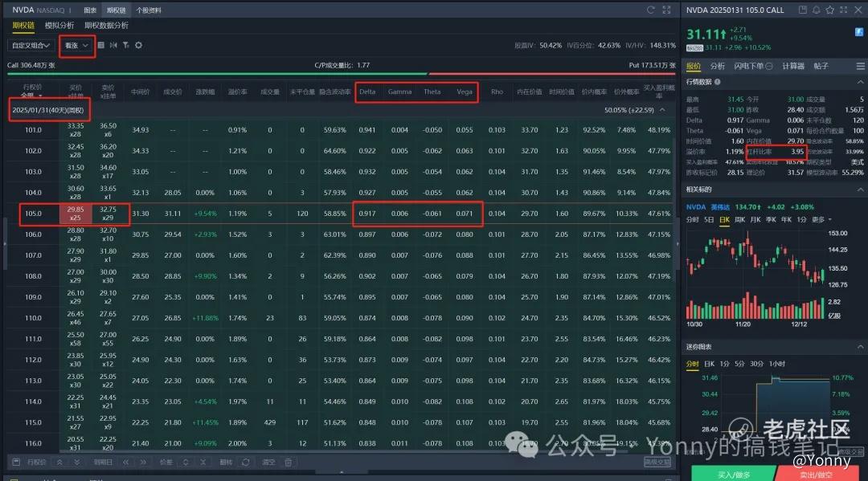Screen dimensions: 868x481
Task: Open the 更多 chart period dropdown
Action: pyautogui.click(x=822, y=219)
